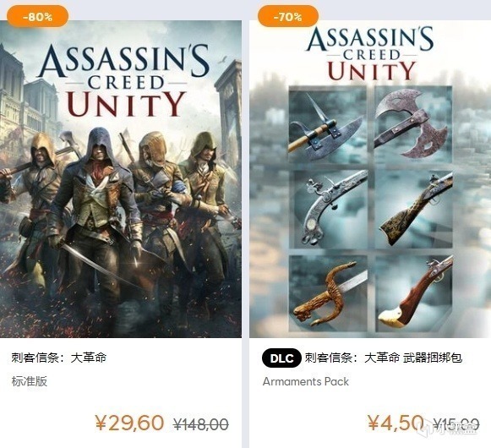491x448 pixels.
Task: Open the Armaments Pack cover image
Action: [x=370, y=179]
